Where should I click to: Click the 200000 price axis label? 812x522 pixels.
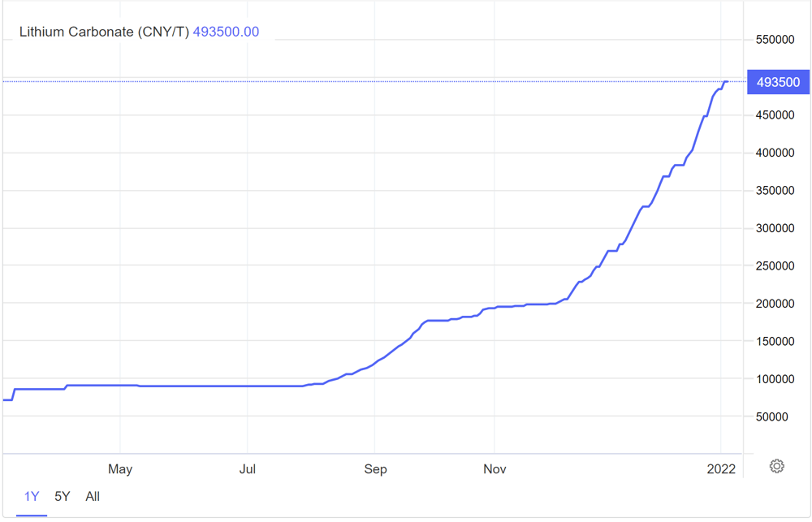(x=775, y=304)
